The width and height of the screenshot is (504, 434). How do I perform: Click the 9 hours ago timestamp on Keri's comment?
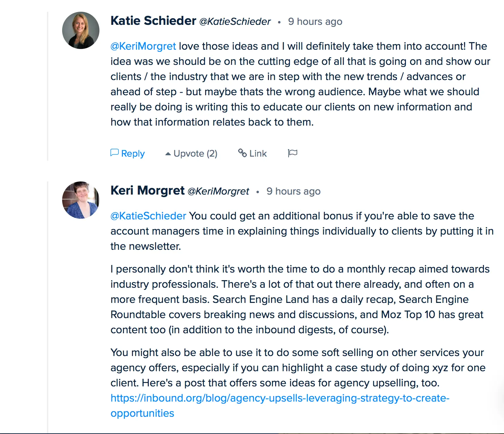(293, 191)
